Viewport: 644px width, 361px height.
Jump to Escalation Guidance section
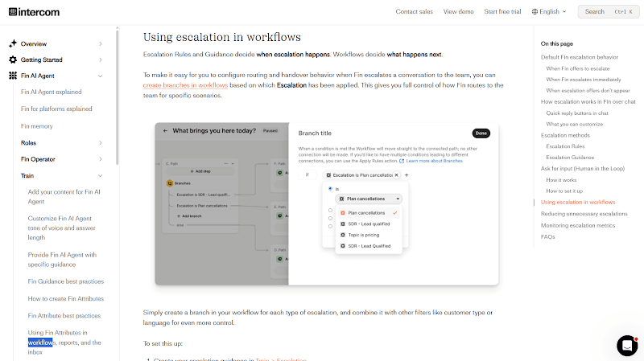click(x=570, y=158)
